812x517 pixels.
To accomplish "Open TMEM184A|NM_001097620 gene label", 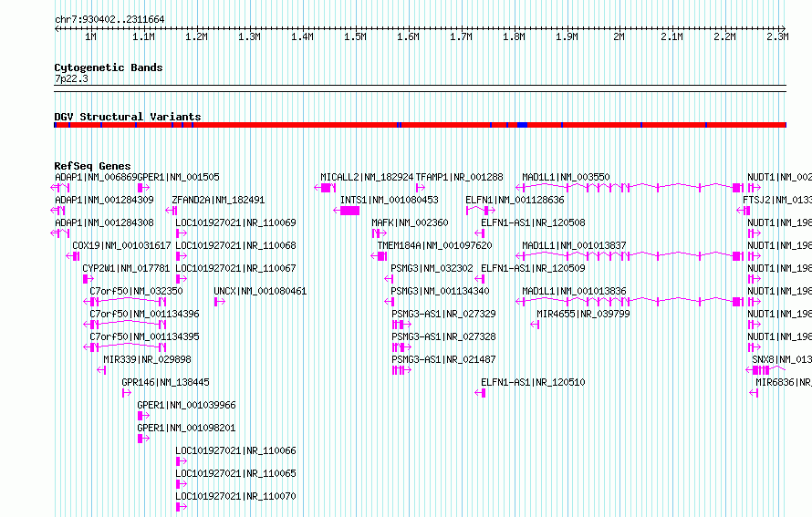I will click(x=434, y=245).
